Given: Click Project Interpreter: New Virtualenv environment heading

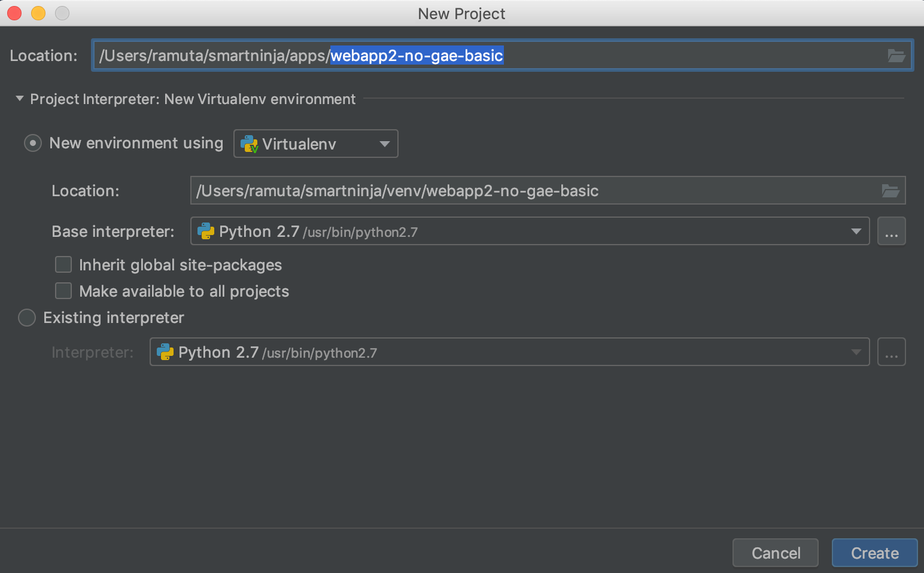Looking at the screenshot, I should click(x=193, y=99).
